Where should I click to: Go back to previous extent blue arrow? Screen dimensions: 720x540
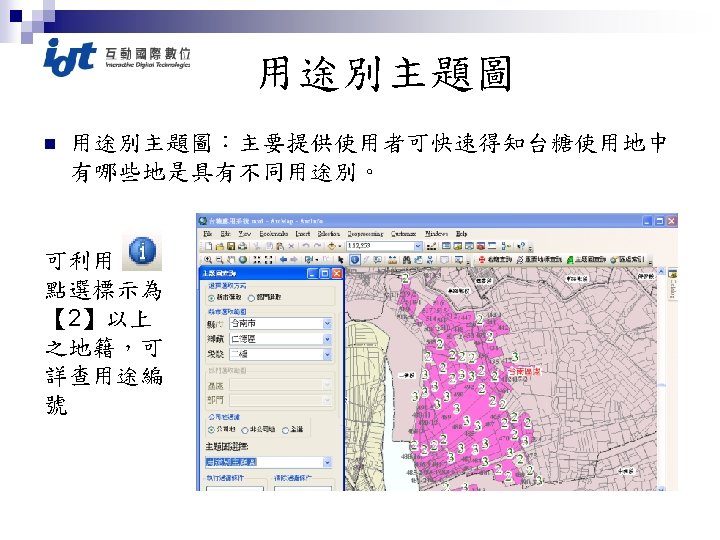pyautogui.click(x=283, y=259)
